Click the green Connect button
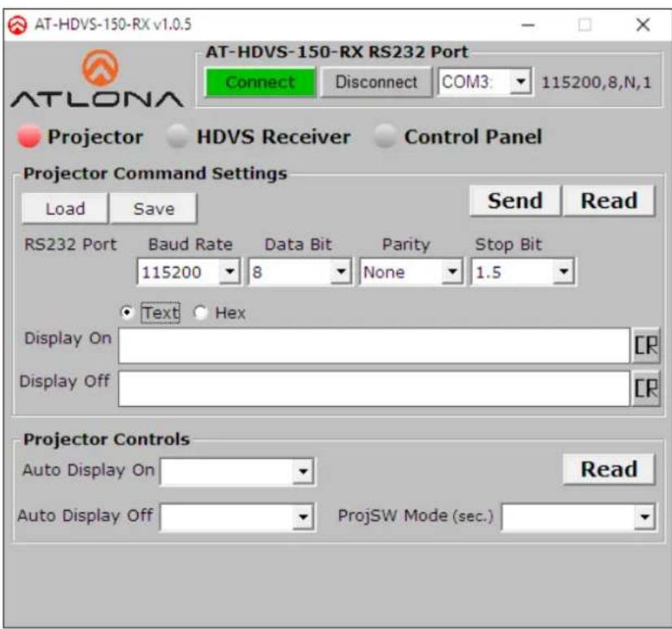This screenshot has width=672, height=629. pyautogui.click(x=260, y=81)
